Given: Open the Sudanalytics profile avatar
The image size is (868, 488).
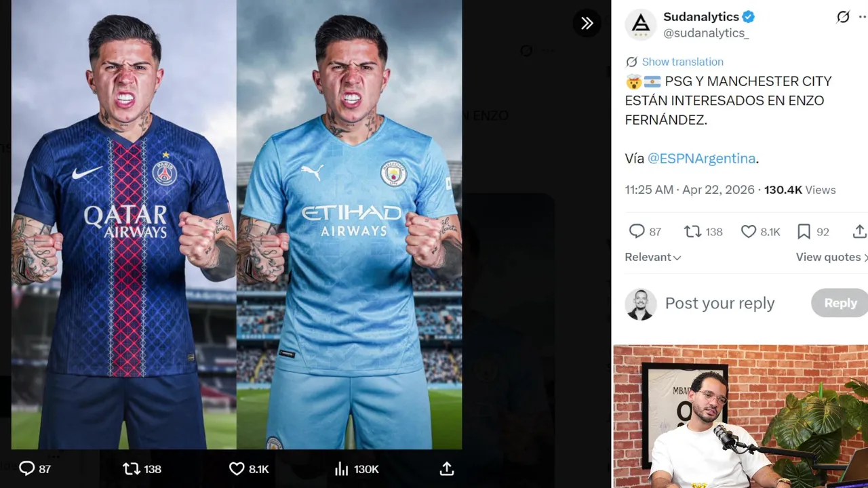Looking at the screenshot, I should [640, 24].
